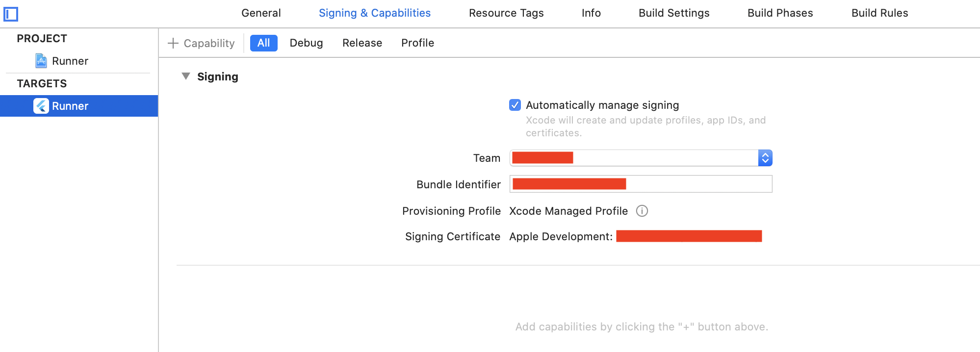980x352 pixels.
Task: Uncheck Automatically manage signing checkbox
Action: tap(515, 105)
